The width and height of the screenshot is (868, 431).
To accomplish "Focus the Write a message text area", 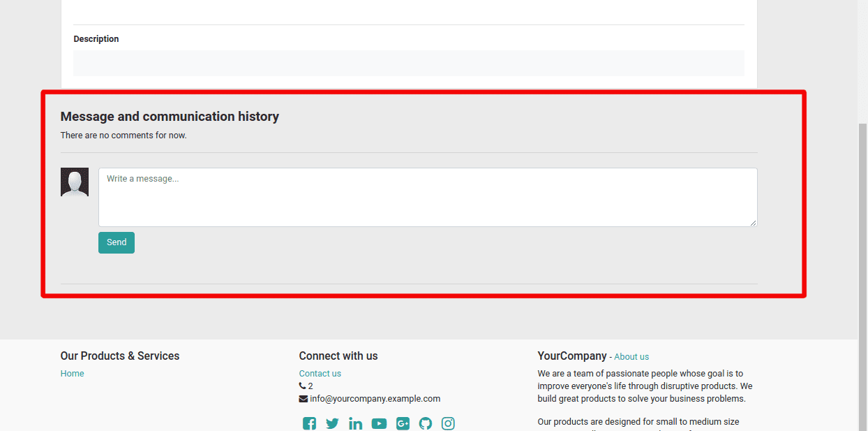I will click(428, 197).
